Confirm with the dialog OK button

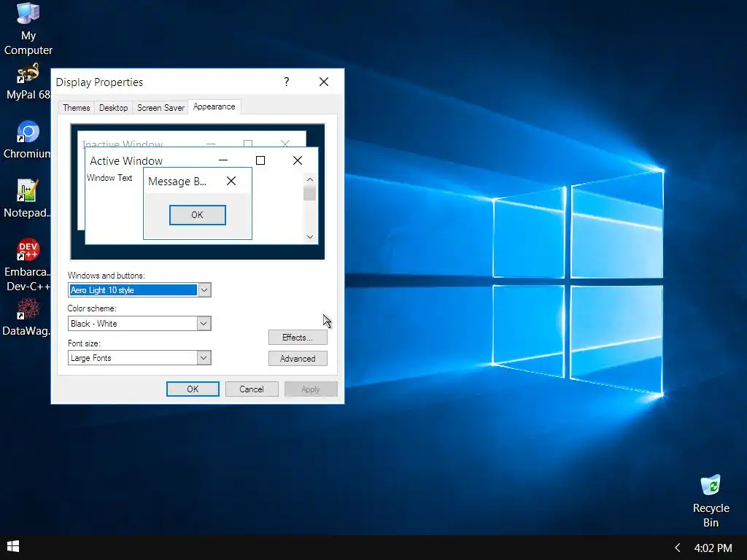coord(193,389)
